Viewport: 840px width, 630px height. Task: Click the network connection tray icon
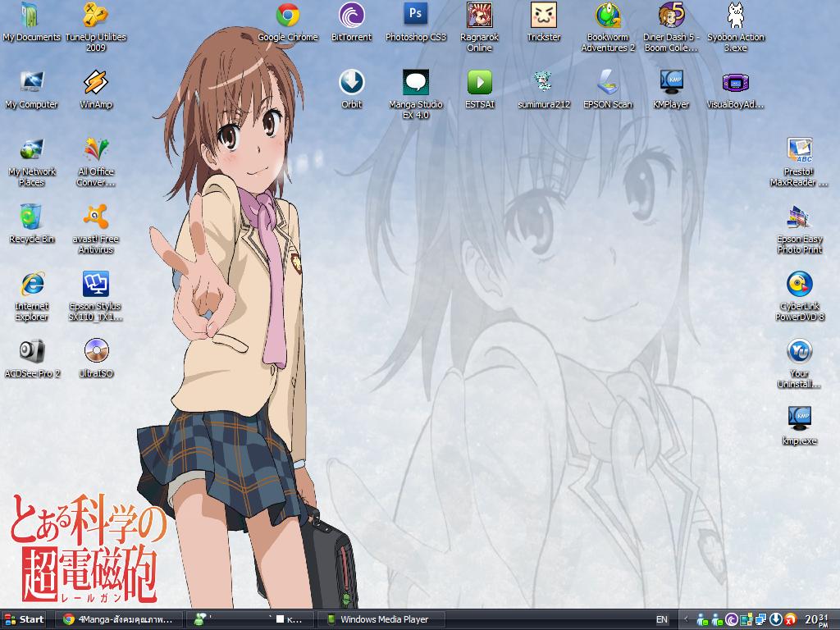pyautogui.click(x=760, y=619)
